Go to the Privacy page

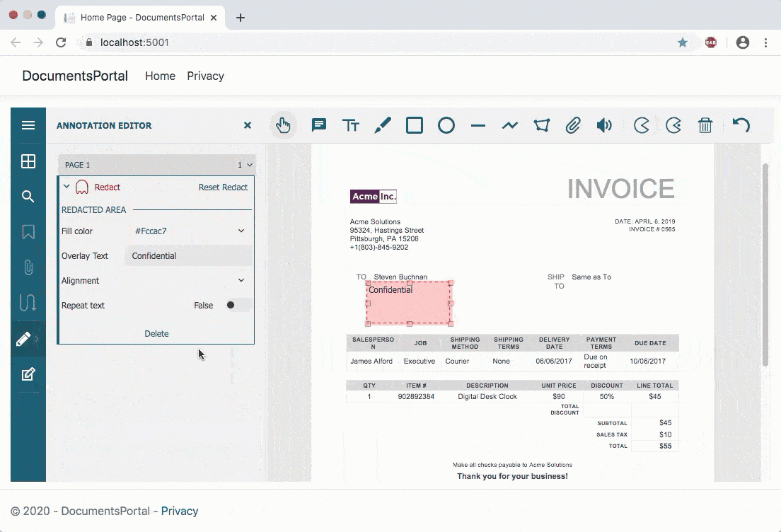pyautogui.click(x=205, y=76)
